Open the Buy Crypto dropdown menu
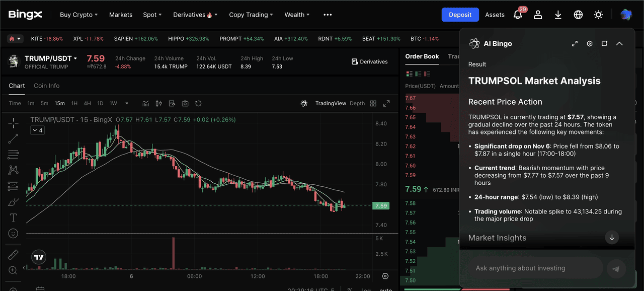The image size is (644, 291). [79, 15]
